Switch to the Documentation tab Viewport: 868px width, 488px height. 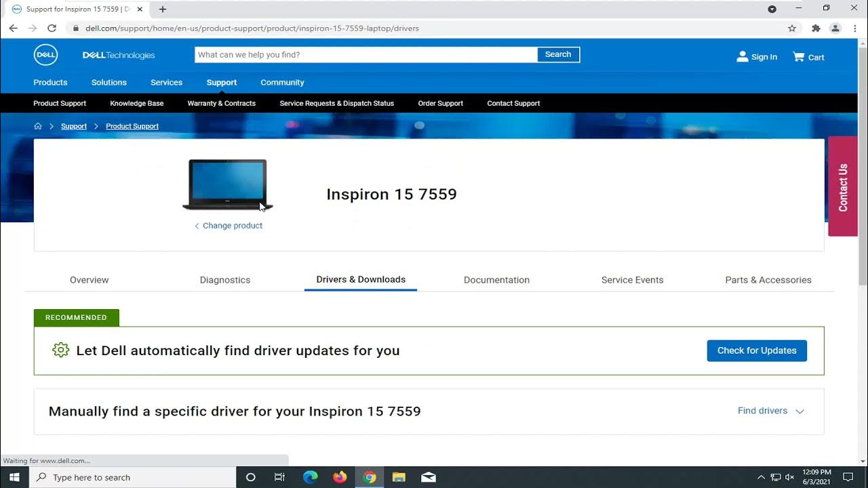coord(496,280)
